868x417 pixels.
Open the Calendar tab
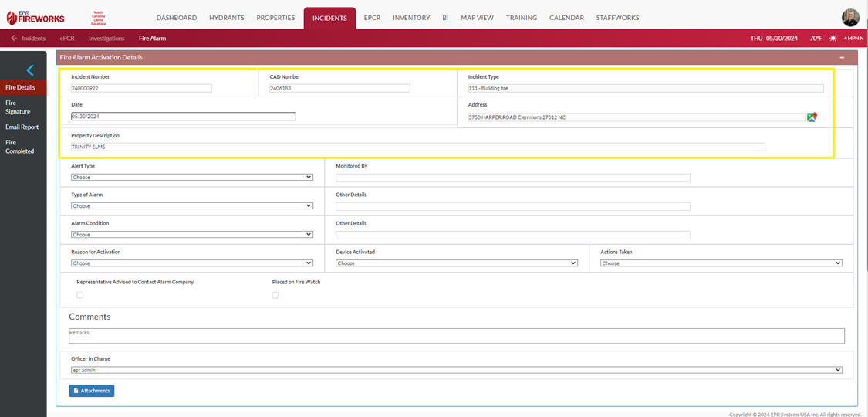point(566,18)
